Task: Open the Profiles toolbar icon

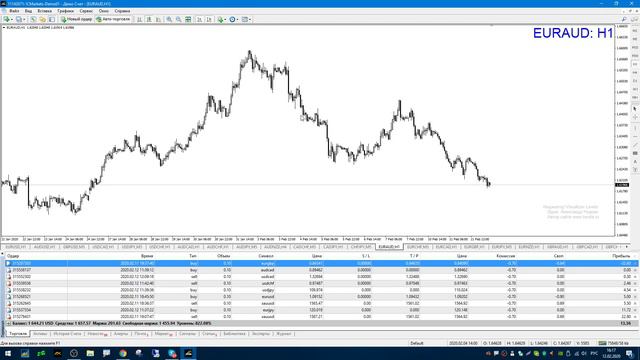Action: tap(18, 19)
